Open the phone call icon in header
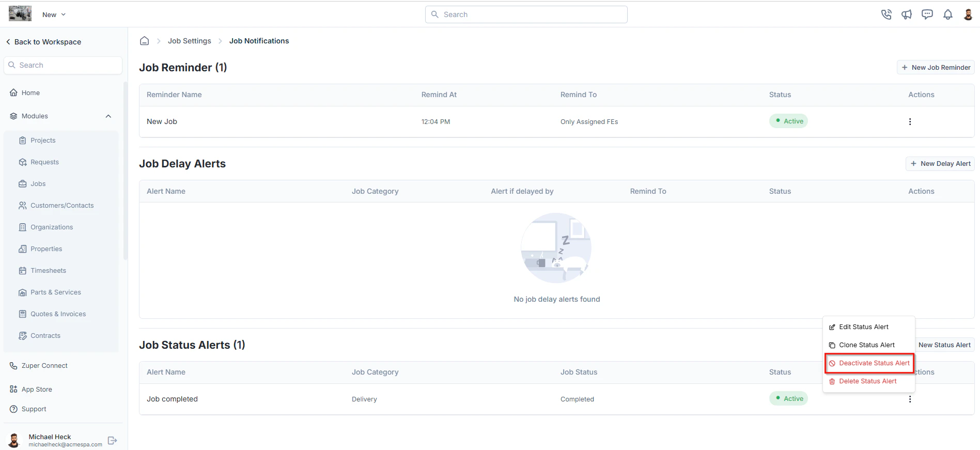980x450 pixels. tap(886, 14)
